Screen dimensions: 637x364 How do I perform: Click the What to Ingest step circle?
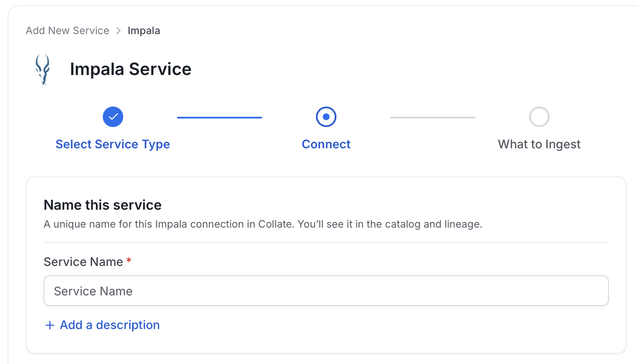pyautogui.click(x=539, y=117)
